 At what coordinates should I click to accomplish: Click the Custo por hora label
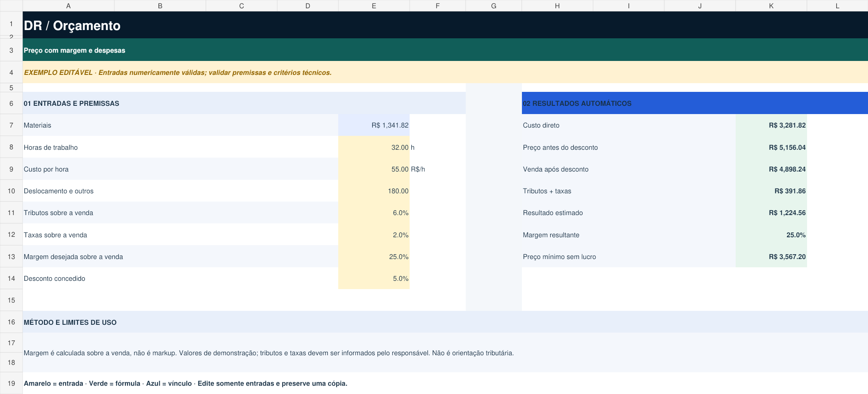pyautogui.click(x=180, y=169)
